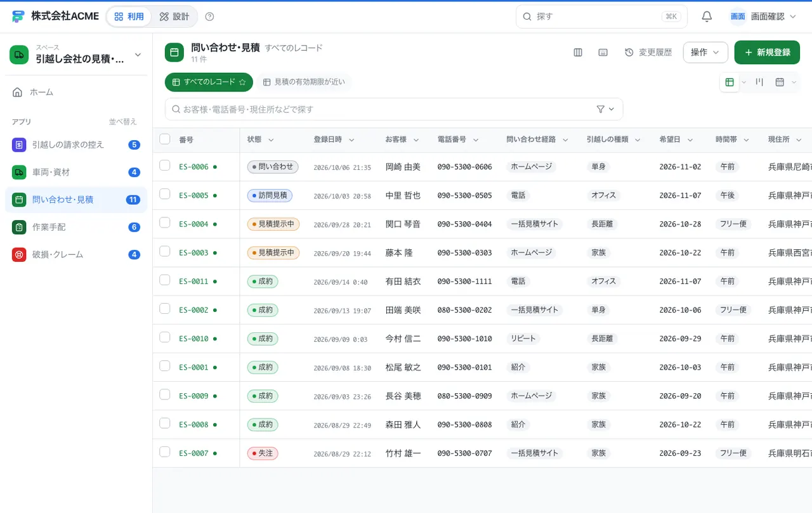Click the company logo next to 株式会社ACME
The height and width of the screenshot is (513, 812).
18,16
